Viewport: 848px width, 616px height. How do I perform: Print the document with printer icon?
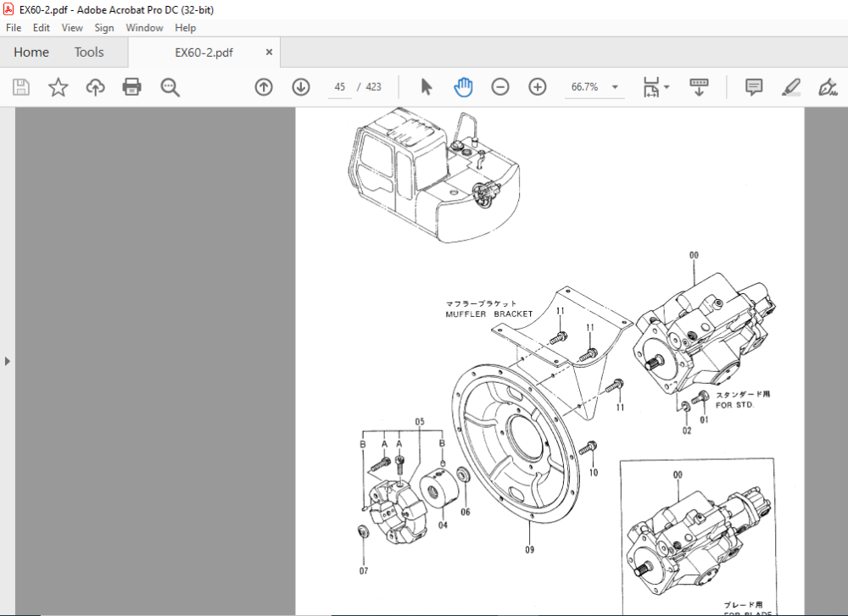click(132, 87)
